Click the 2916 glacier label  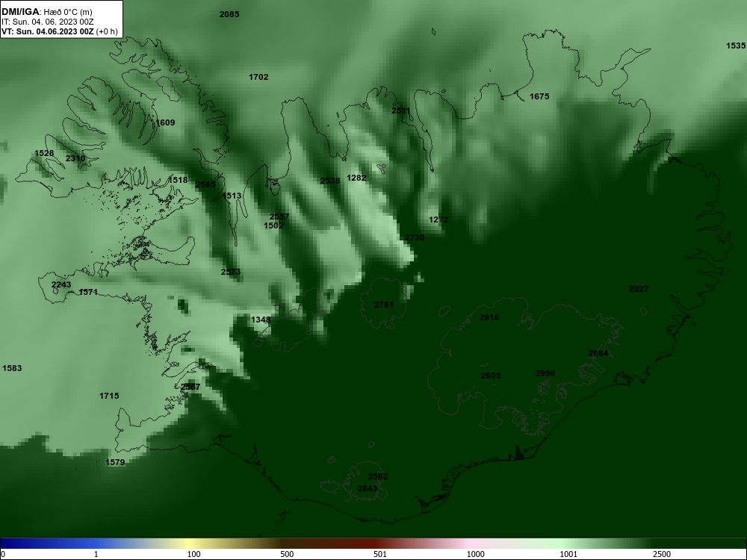click(x=489, y=317)
